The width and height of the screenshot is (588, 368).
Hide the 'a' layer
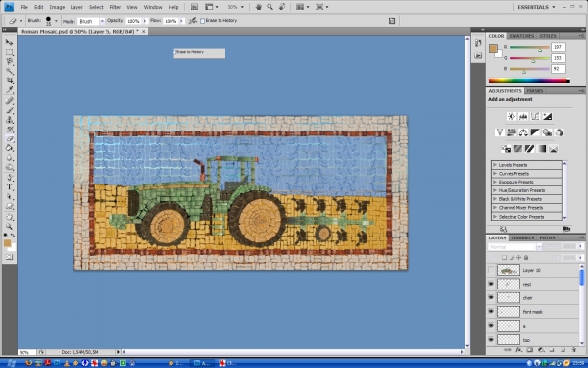(x=491, y=326)
